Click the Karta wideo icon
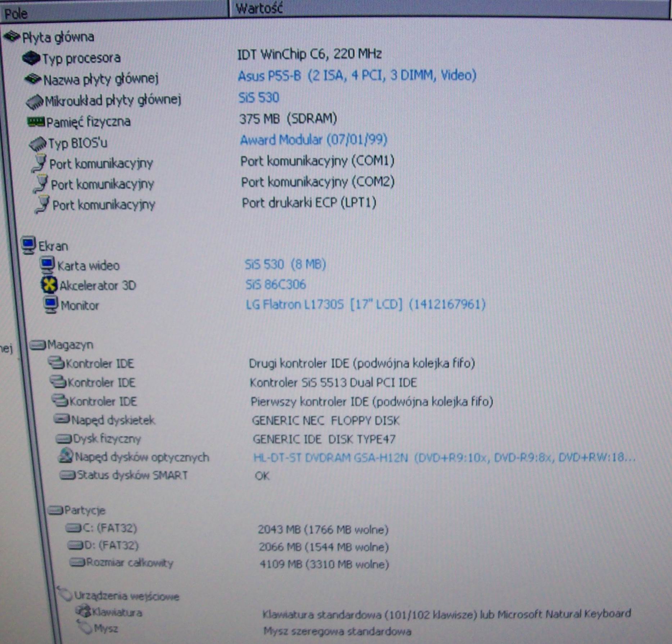 pyautogui.click(x=47, y=265)
